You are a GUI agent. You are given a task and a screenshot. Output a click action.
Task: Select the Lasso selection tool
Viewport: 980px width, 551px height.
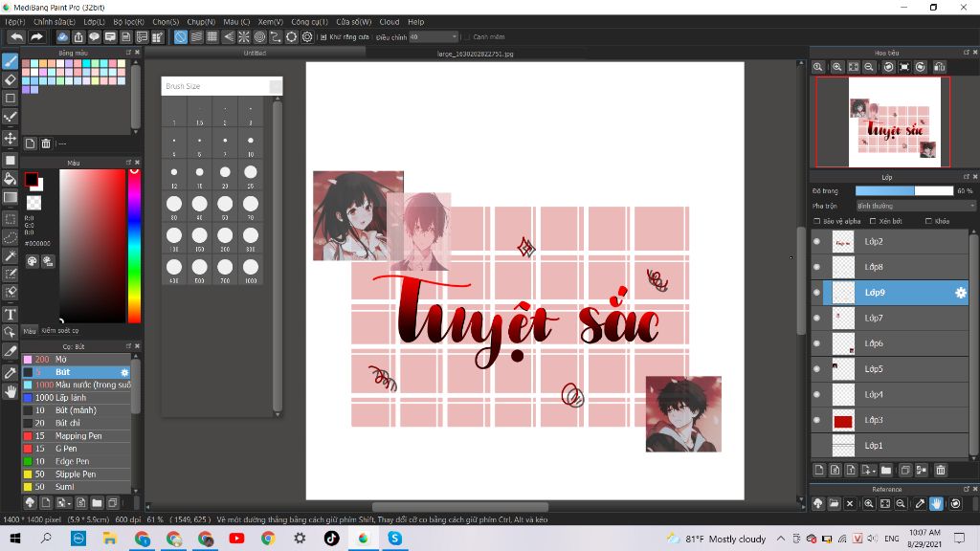[x=10, y=237]
